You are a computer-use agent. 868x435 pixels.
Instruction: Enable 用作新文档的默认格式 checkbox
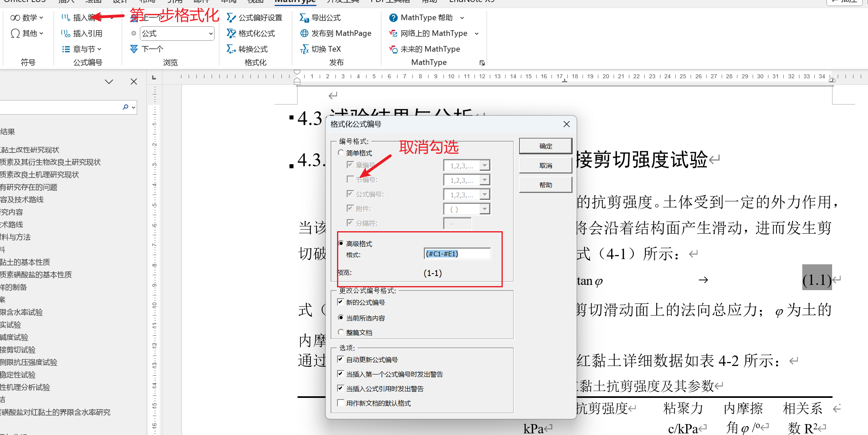point(341,403)
